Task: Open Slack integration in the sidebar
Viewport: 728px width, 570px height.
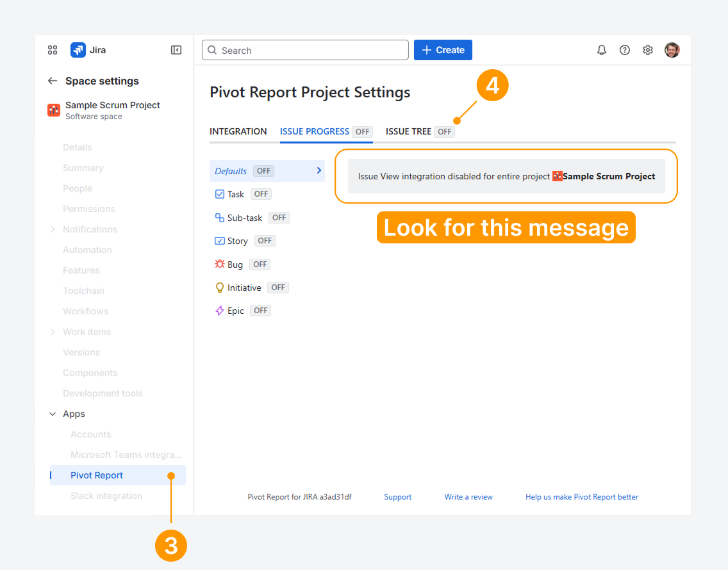Action: [106, 496]
